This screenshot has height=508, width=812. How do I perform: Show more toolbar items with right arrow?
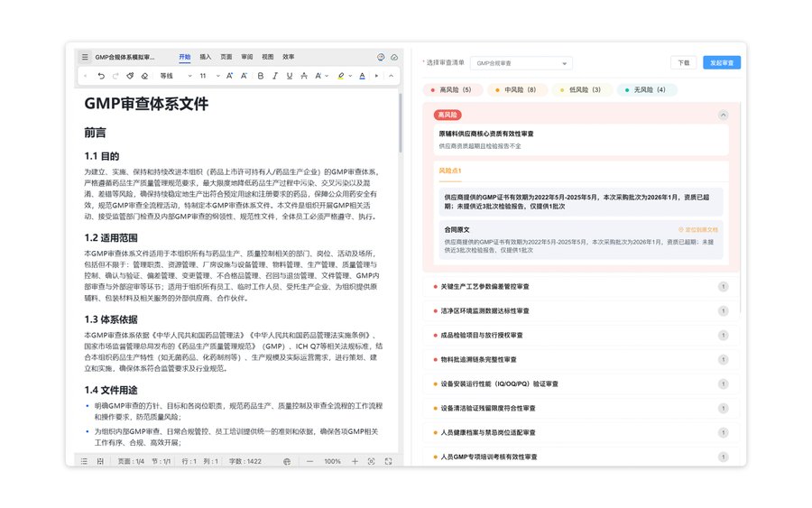click(376, 76)
